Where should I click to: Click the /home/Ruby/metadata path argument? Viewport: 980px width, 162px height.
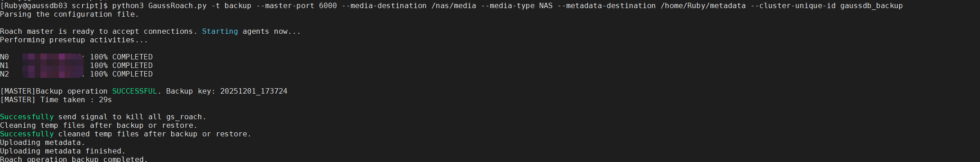click(x=703, y=6)
